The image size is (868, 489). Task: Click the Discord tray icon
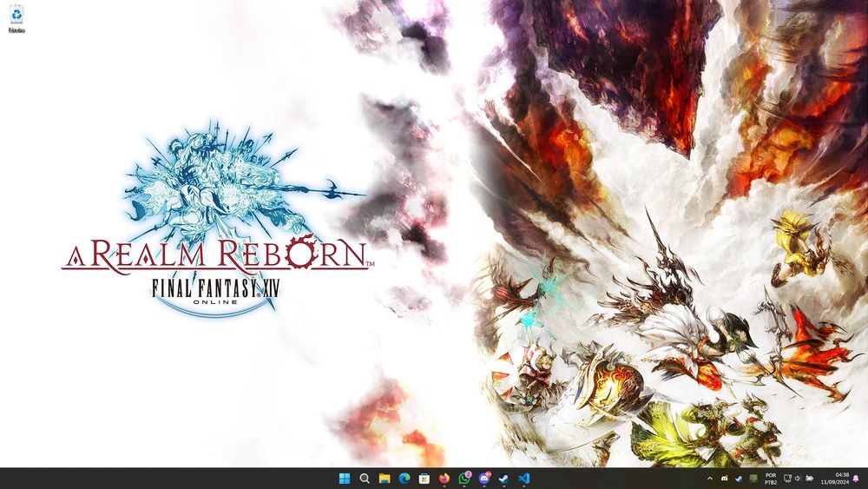pyautogui.click(x=724, y=479)
